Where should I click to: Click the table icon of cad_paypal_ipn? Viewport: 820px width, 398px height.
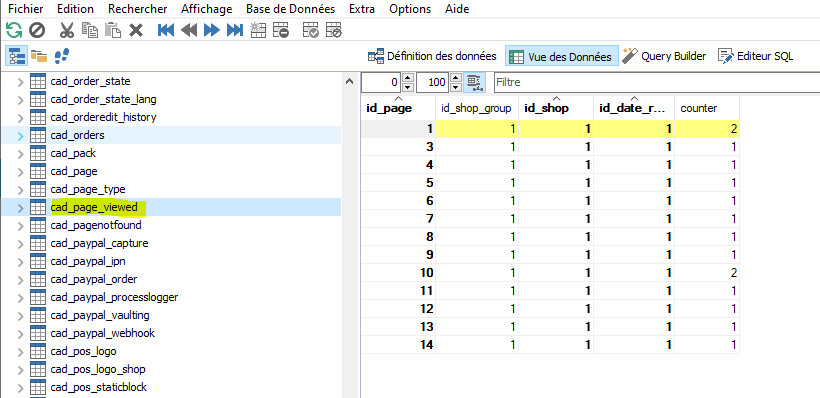38,261
